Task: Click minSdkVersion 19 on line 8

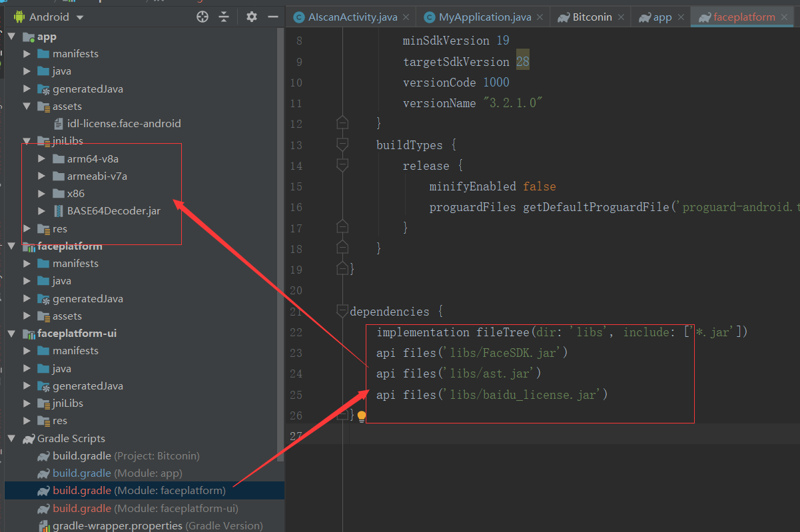Action: 456,41
